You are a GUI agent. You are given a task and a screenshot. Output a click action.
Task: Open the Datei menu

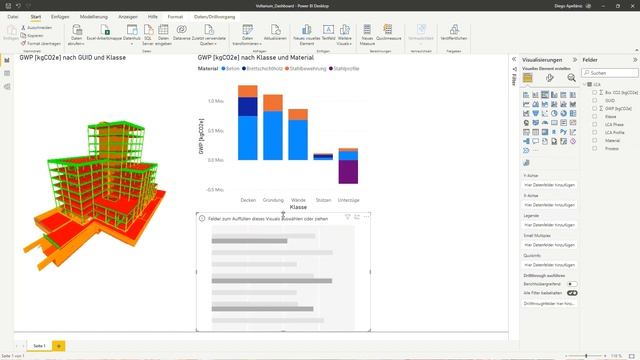pyautogui.click(x=13, y=17)
